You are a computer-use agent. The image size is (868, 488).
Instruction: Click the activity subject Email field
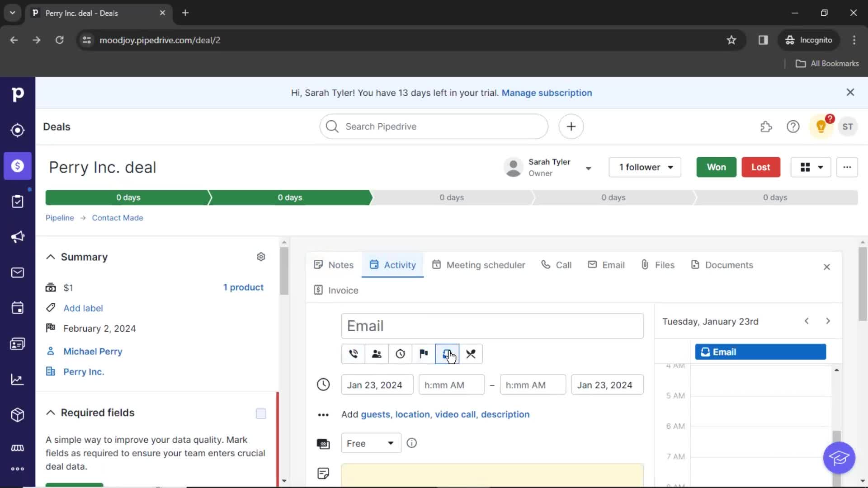point(492,326)
